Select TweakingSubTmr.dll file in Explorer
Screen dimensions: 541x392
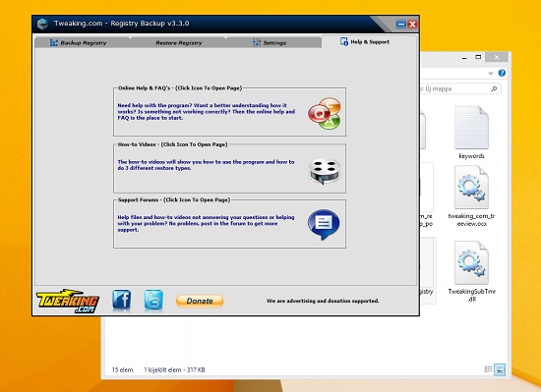point(471,272)
